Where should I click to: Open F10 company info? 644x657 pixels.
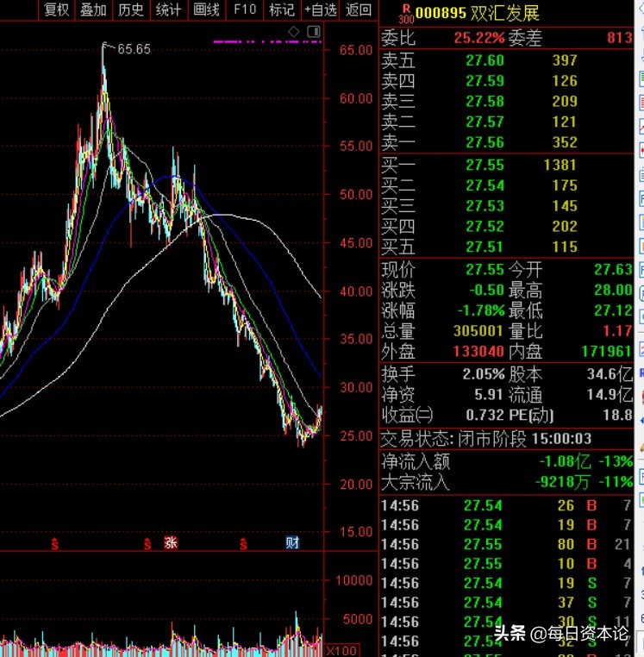point(245,9)
